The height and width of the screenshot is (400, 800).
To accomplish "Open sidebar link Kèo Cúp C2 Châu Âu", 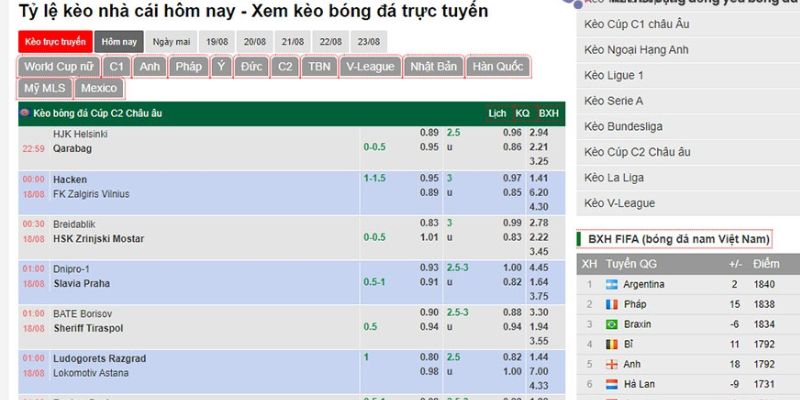I will tap(637, 152).
